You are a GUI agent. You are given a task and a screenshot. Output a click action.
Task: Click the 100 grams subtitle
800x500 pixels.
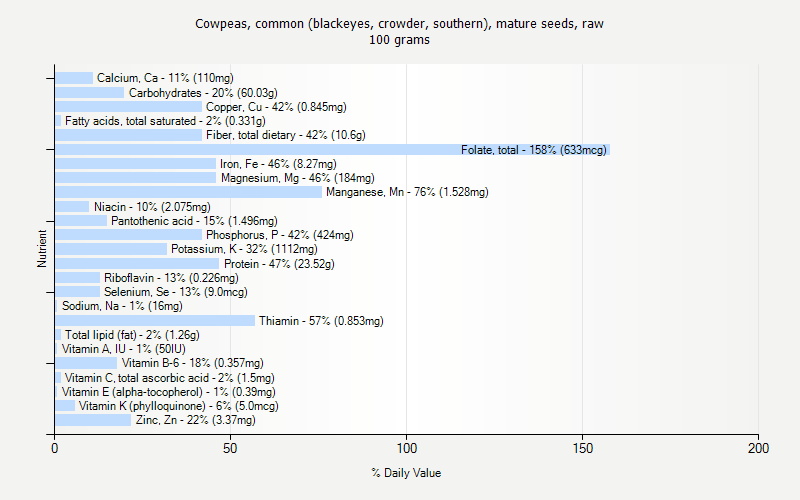pos(399,40)
